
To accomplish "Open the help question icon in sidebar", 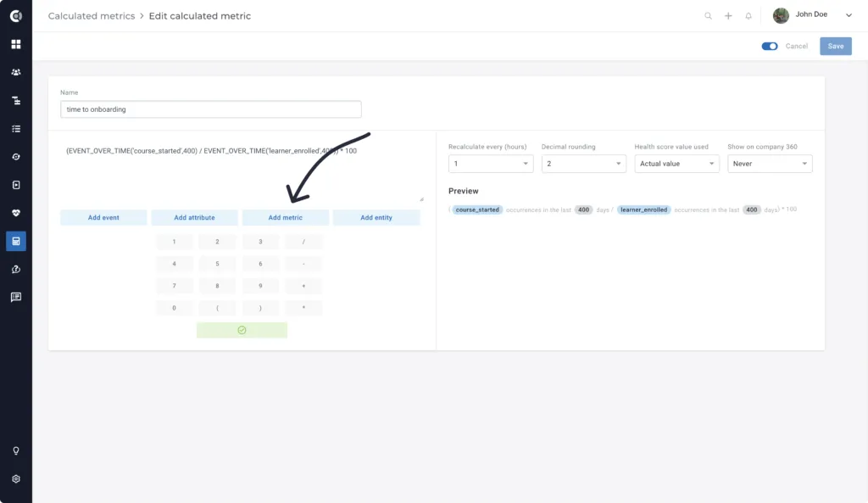I will click(16, 269).
